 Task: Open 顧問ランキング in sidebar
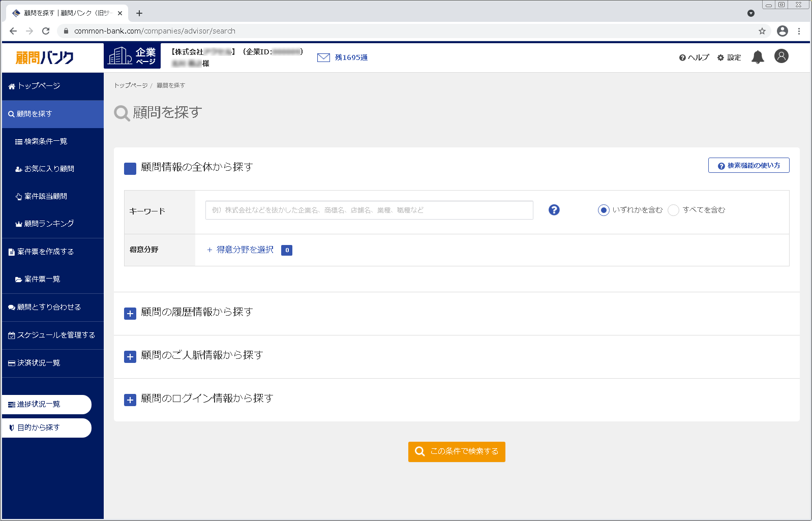pos(53,224)
